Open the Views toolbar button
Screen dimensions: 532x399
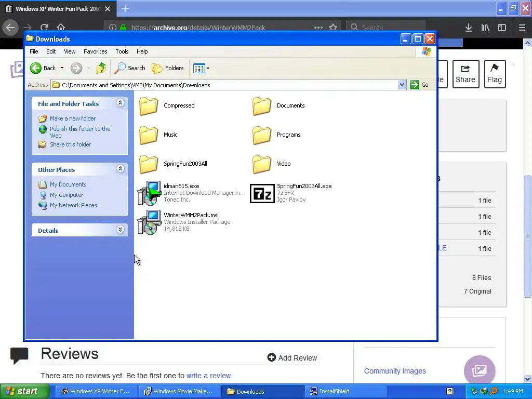199,68
